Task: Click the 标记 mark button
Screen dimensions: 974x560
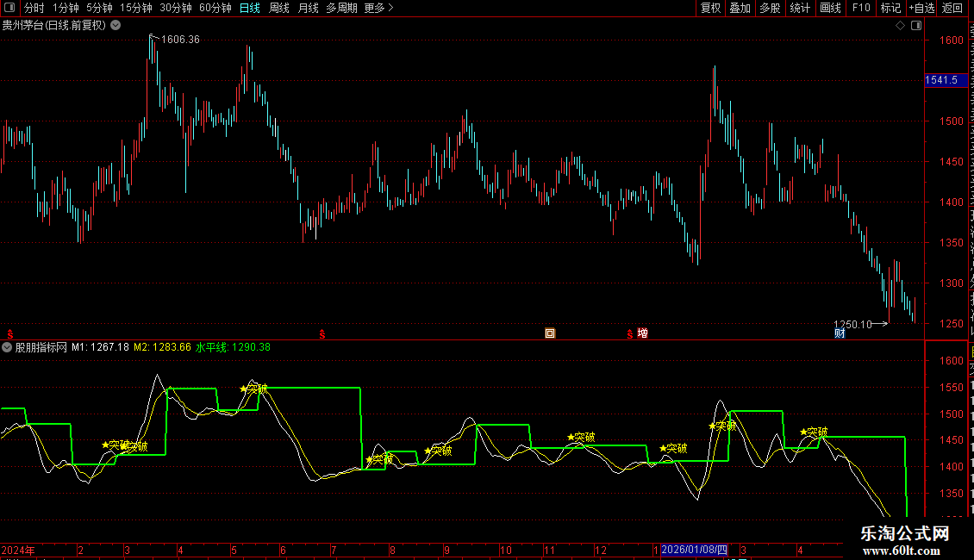Action: (890, 8)
